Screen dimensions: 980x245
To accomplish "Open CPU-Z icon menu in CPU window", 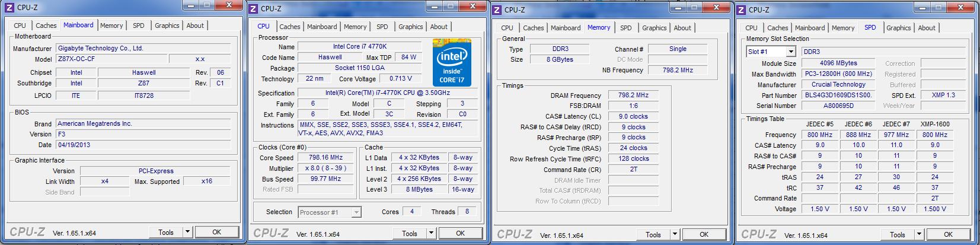I will tap(253, 8).
